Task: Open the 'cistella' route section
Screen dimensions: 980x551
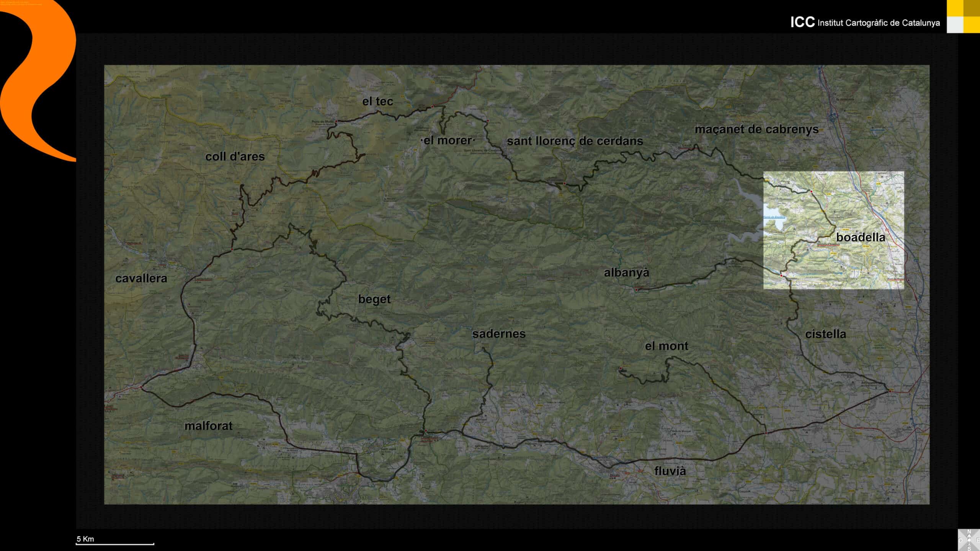Action: [x=825, y=334]
